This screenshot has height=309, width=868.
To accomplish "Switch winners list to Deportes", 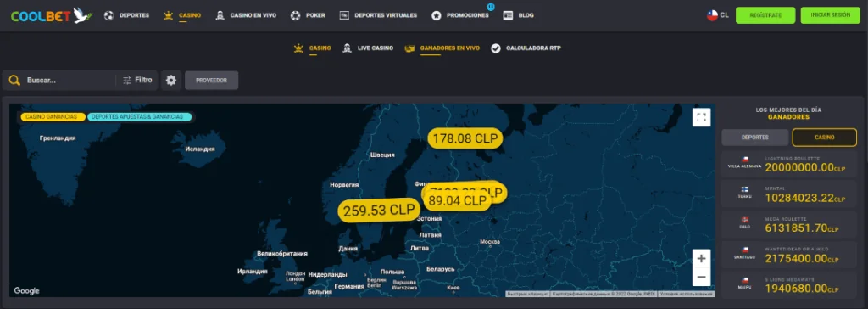I will tap(754, 137).
